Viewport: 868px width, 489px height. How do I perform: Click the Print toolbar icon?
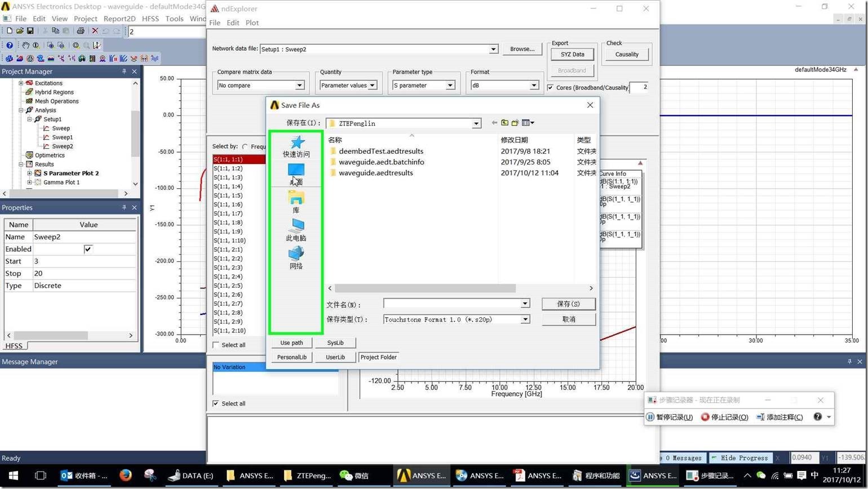80,31
